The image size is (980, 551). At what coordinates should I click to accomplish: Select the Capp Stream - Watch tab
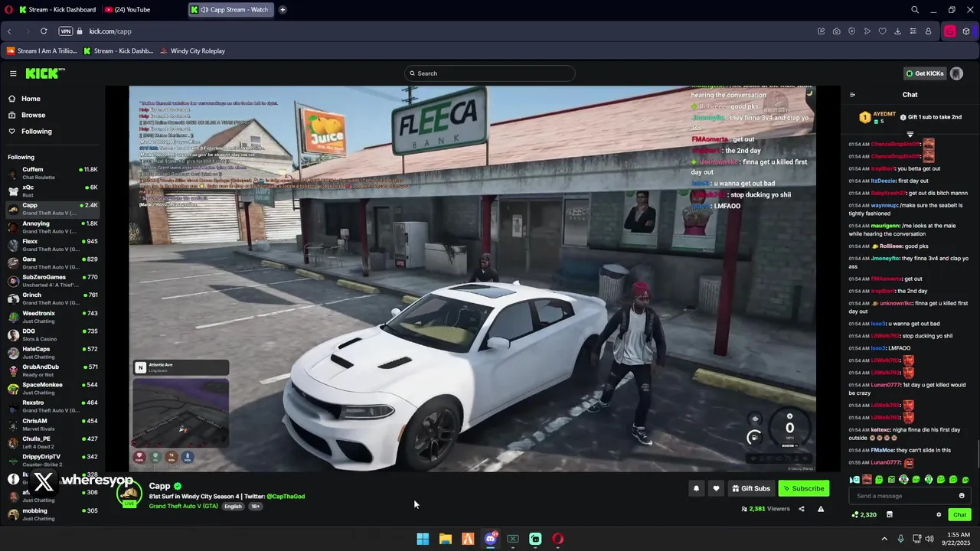232,10
